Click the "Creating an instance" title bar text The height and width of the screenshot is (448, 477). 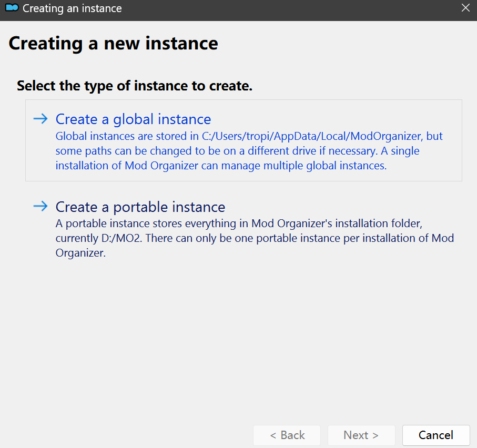(x=72, y=8)
